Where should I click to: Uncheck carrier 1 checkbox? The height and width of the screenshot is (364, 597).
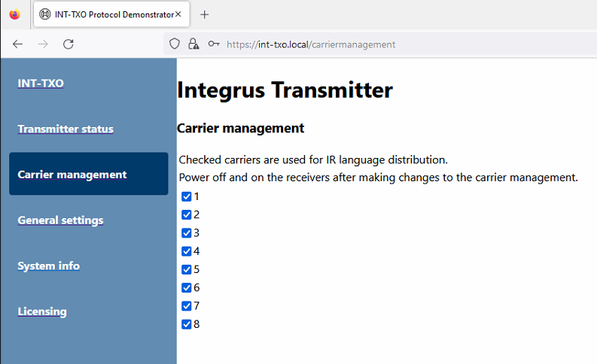coord(187,196)
